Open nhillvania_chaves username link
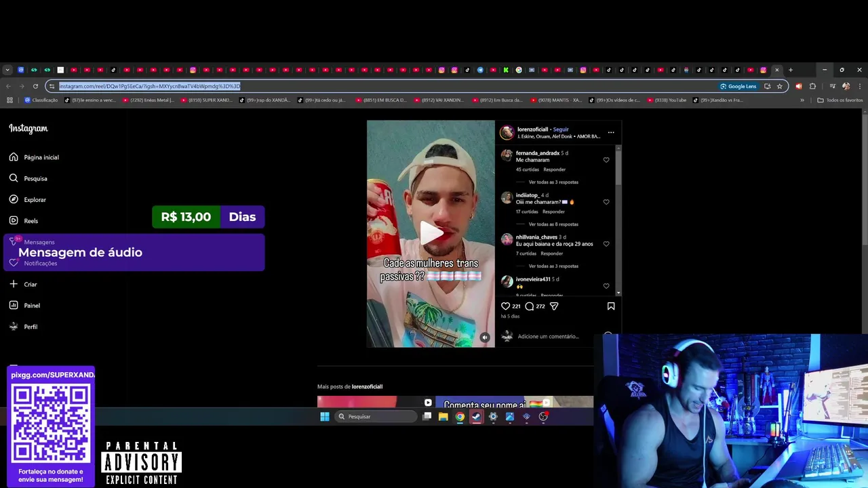This screenshot has width=868, height=488. pyautogui.click(x=536, y=237)
